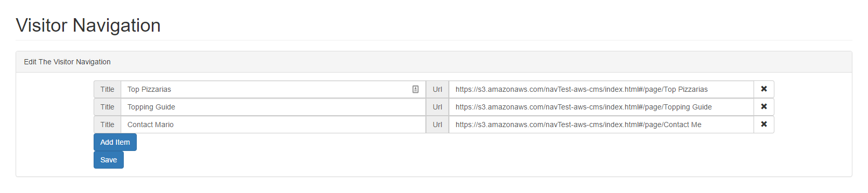Remove the Contact Mario navigation entry
The width and height of the screenshot is (868, 193).
763,125
